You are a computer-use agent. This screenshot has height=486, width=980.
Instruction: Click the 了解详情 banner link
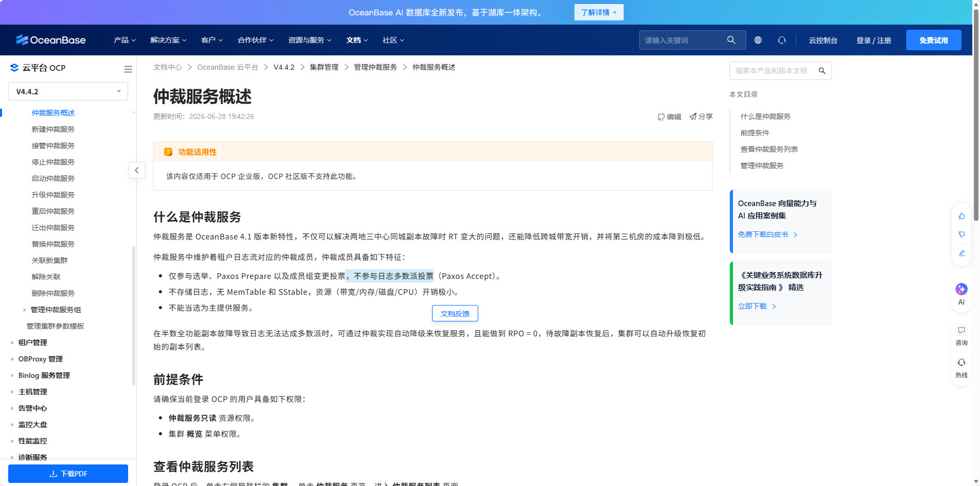pyautogui.click(x=599, y=12)
